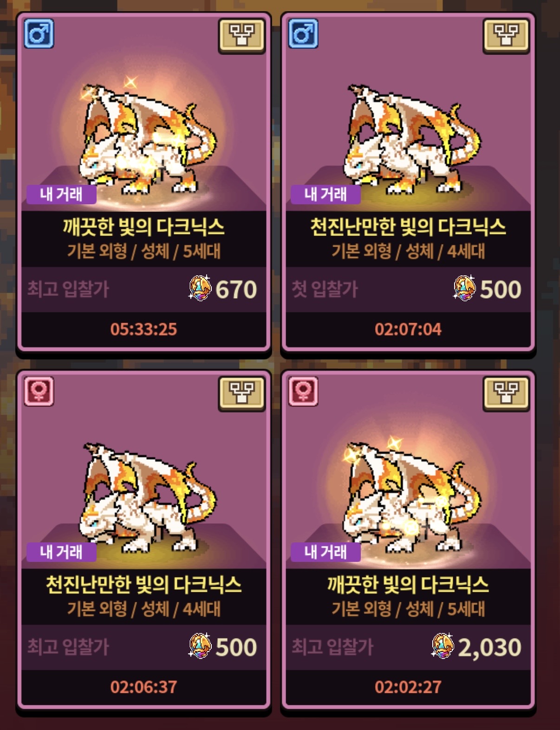Open 깨끗한 빛의 다크닉스 5세대 male listing title
Image resolution: width=560 pixels, height=730 pixels.
coord(144,227)
